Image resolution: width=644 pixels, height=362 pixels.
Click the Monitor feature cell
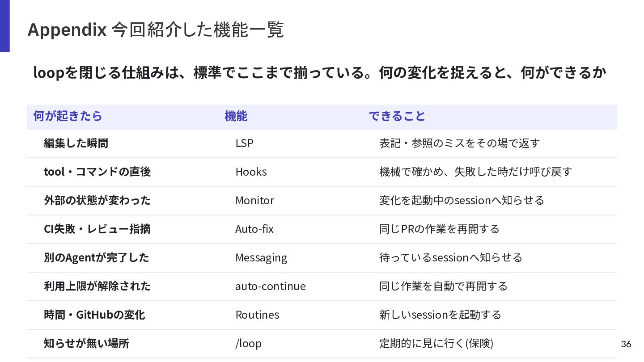pyautogui.click(x=254, y=201)
